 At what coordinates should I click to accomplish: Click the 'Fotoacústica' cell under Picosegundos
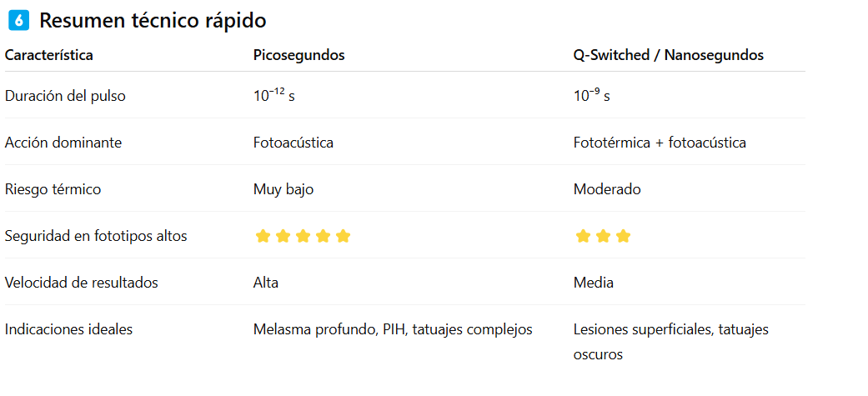(x=294, y=143)
